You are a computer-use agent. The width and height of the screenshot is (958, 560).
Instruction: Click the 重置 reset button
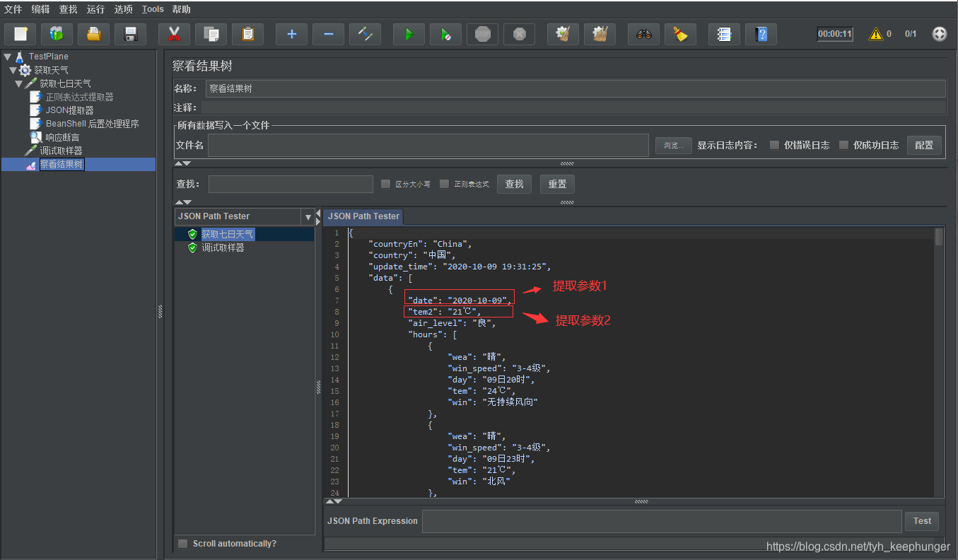(x=557, y=184)
